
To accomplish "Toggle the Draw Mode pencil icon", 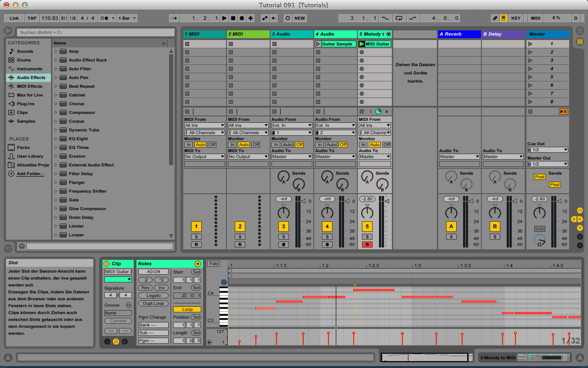I will coord(495,18).
